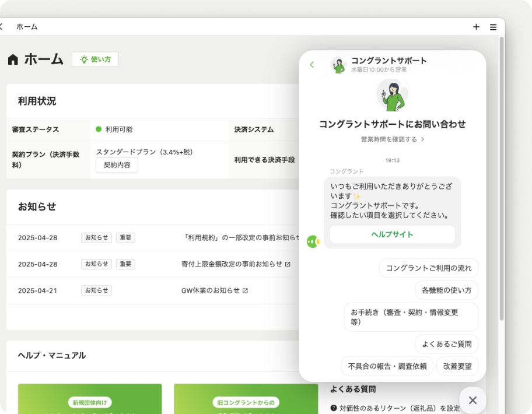Open 「利用規約」の一部改定 notice

[240, 238]
